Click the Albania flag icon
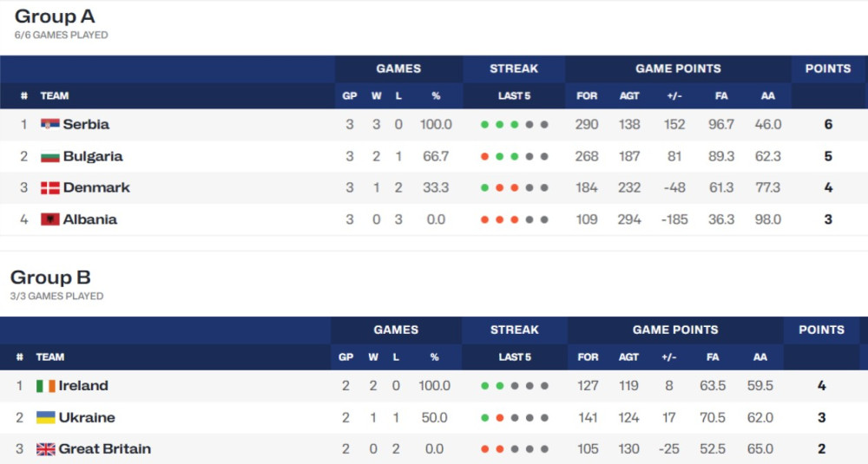The height and width of the screenshot is (464, 868). 49,219
